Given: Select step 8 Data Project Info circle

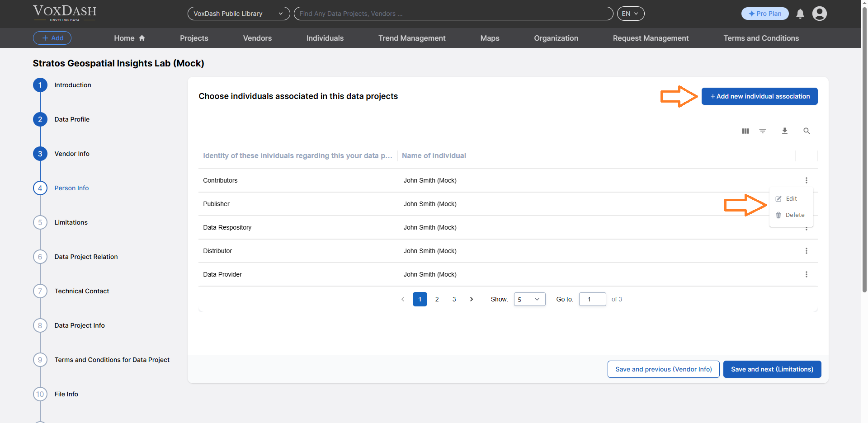Looking at the screenshot, I should click(40, 325).
